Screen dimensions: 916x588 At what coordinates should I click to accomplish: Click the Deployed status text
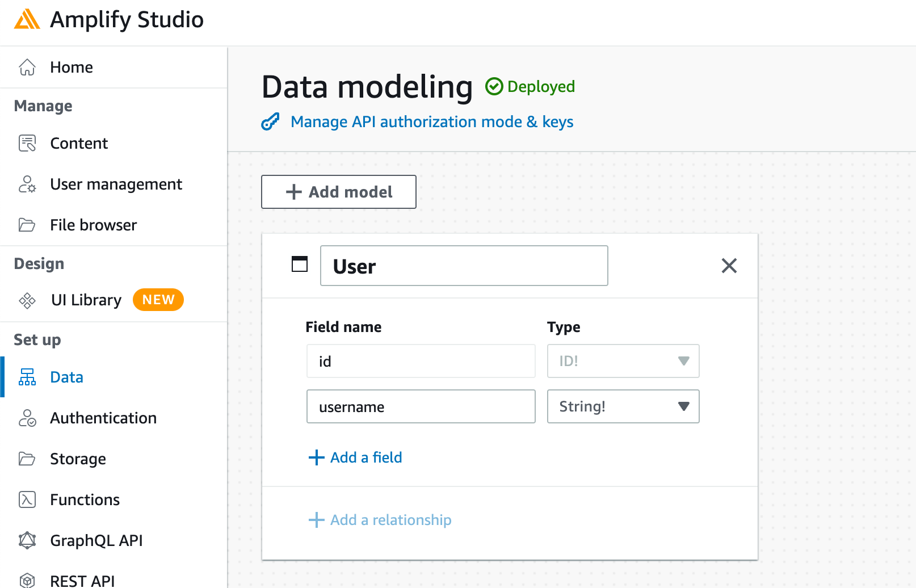[x=541, y=86]
